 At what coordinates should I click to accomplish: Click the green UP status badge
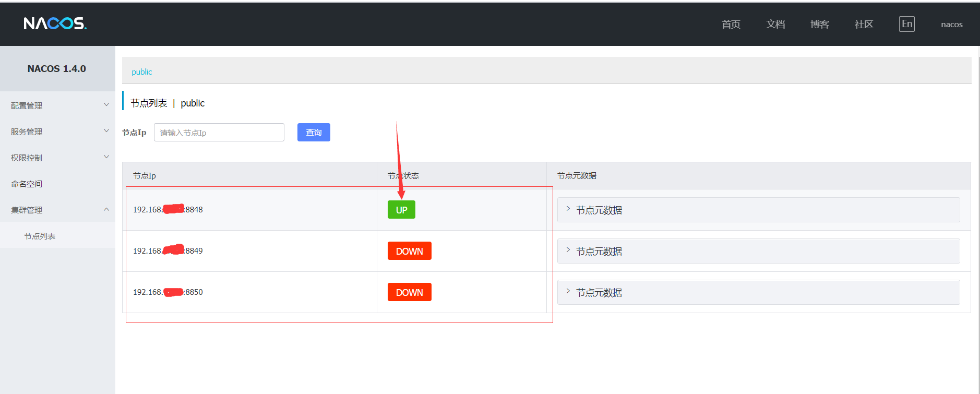[401, 210]
